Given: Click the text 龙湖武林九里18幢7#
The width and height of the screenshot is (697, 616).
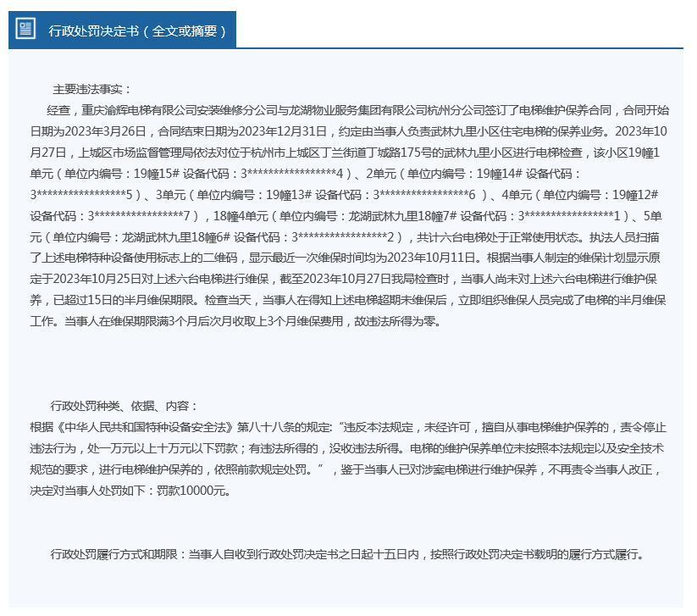Looking at the screenshot, I should pyautogui.click(x=403, y=216).
